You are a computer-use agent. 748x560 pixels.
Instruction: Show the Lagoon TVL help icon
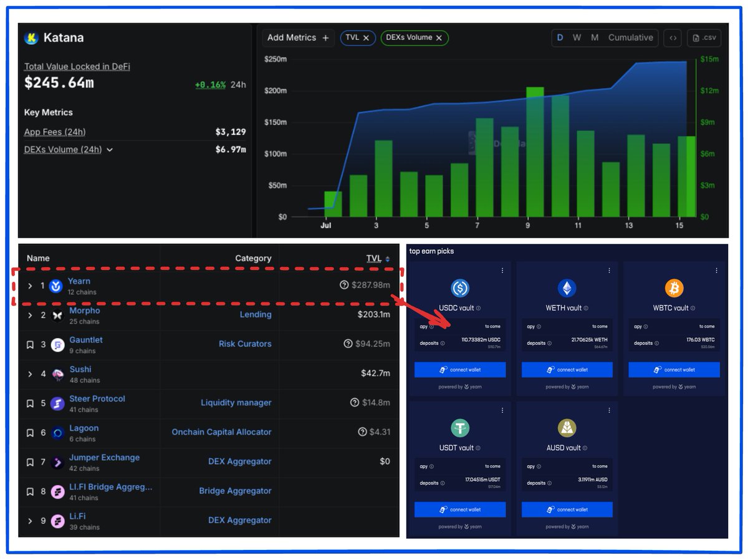point(362,432)
